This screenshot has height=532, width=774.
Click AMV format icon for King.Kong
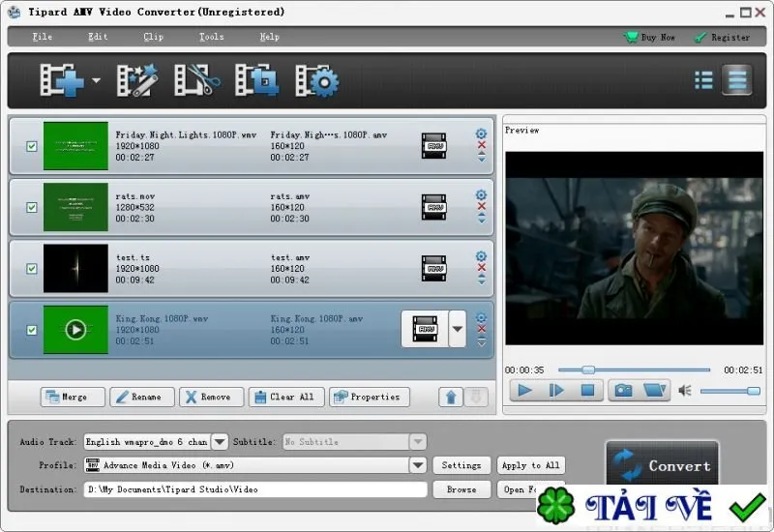tap(425, 329)
